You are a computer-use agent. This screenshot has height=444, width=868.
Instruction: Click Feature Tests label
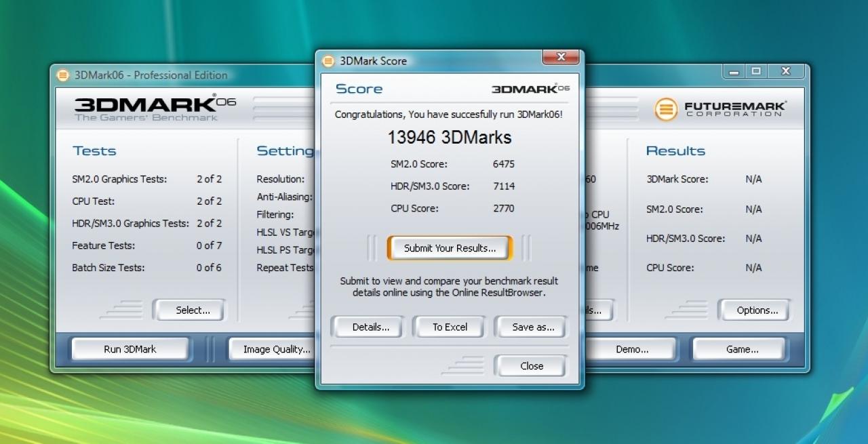point(103,245)
